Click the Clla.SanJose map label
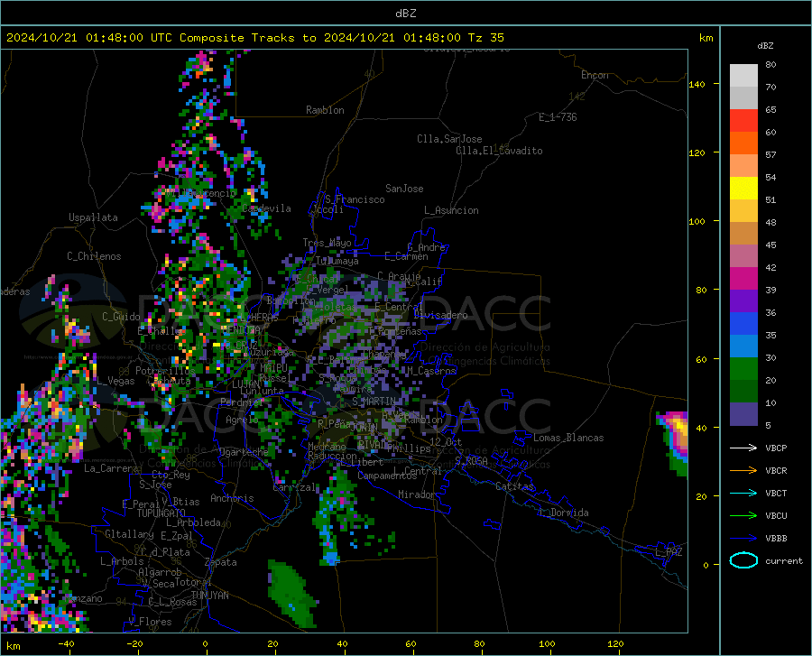The height and width of the screenshot is (656, 812). (x=449, y=139)
